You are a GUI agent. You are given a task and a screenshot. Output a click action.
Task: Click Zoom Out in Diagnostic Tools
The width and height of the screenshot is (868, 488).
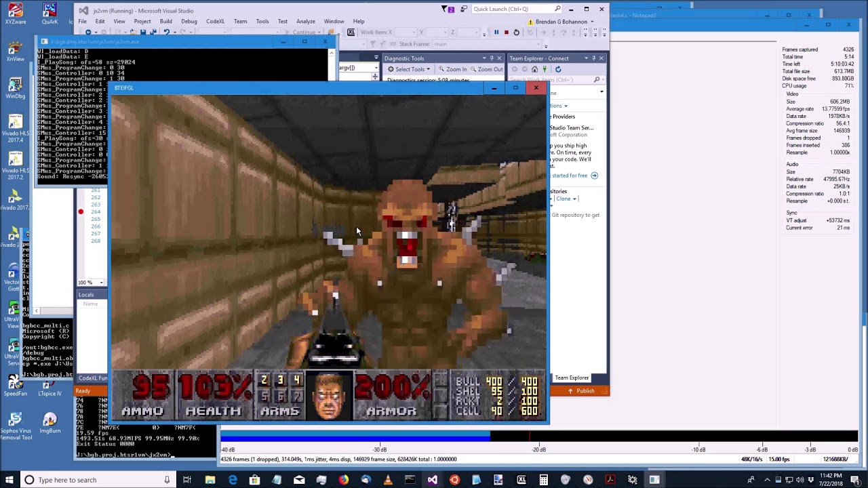tap(486, 69)
